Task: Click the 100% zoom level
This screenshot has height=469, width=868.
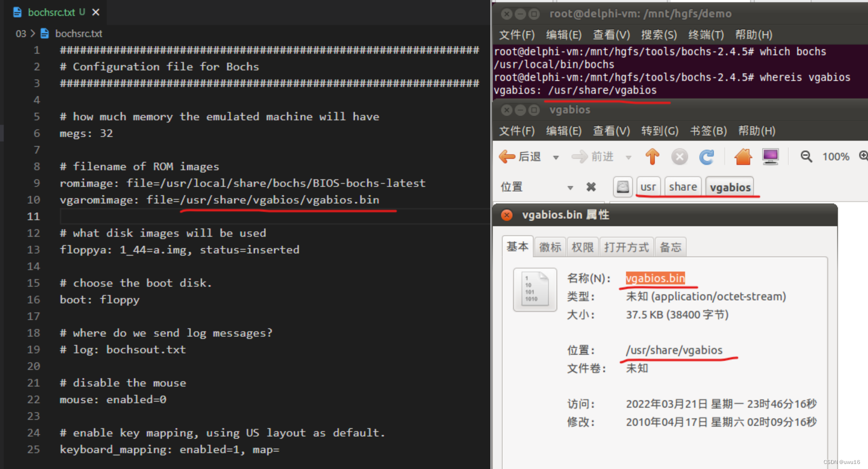Action: click(x=836, y=157)
